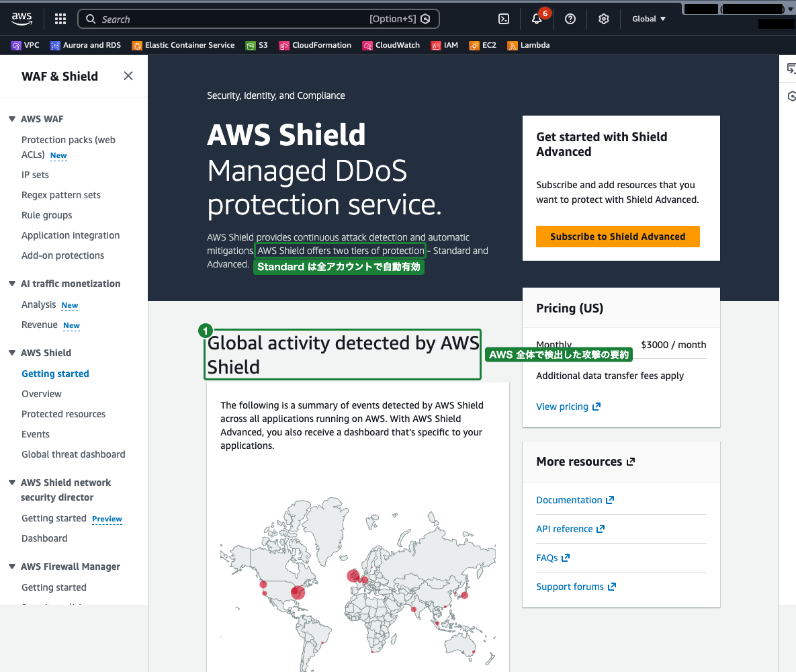Open network security director Dashboard

coord(44,538)
